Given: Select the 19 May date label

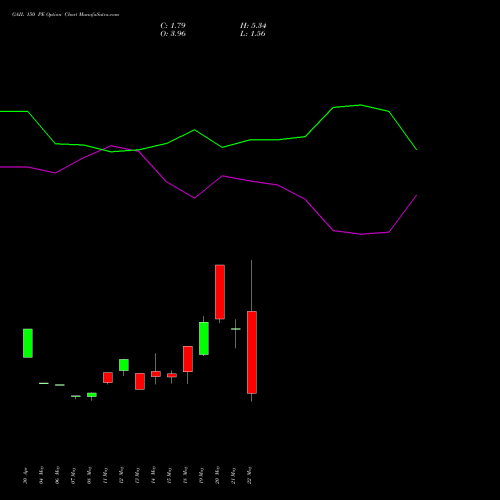Looking at the screenshot, I should (x=202, y=475).
